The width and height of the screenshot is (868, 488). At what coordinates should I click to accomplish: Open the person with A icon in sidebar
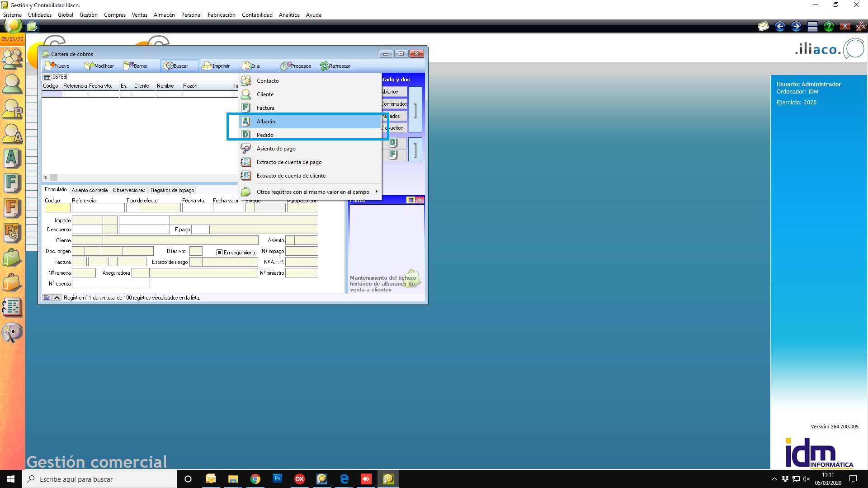coord(12,134)
